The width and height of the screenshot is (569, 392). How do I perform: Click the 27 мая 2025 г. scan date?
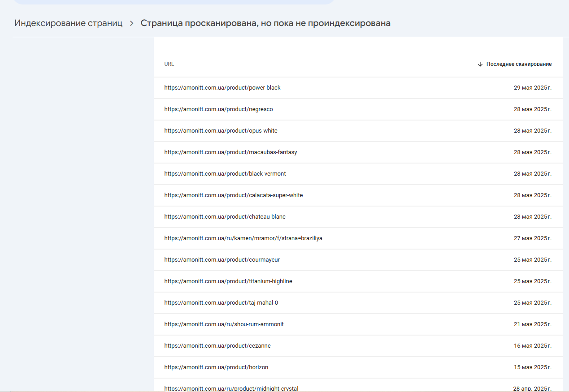click(x=533, y=238)
